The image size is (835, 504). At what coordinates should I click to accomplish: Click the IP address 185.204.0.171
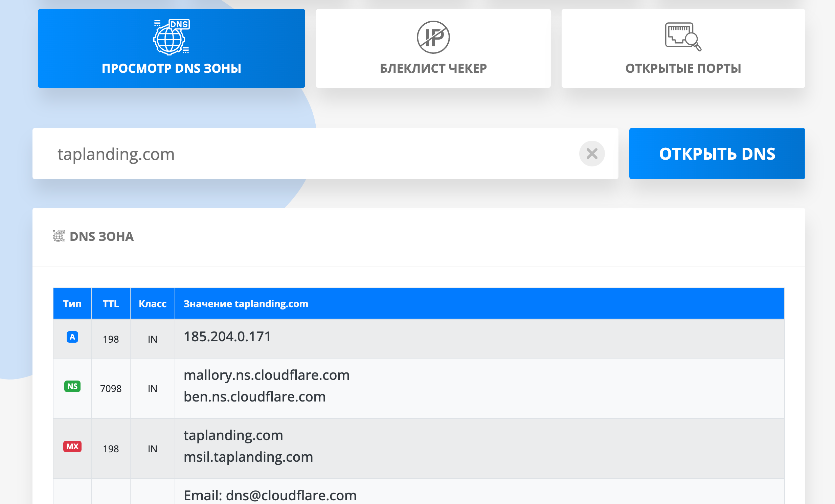pyautogui.click(x=227, y=337)
